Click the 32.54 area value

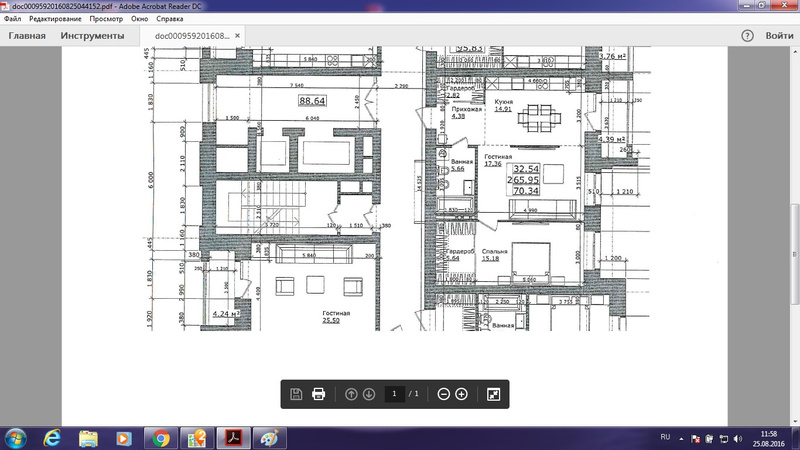(526, 169)
